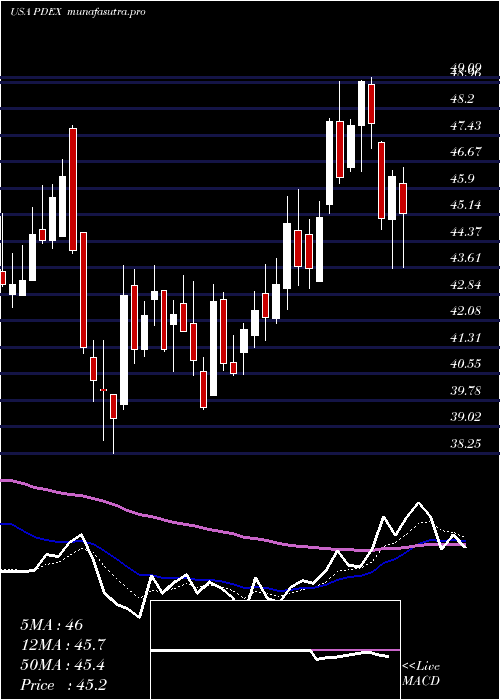500x700 pixels.
Task: Click the 44.37 price axis label
Action: [466, 232]
